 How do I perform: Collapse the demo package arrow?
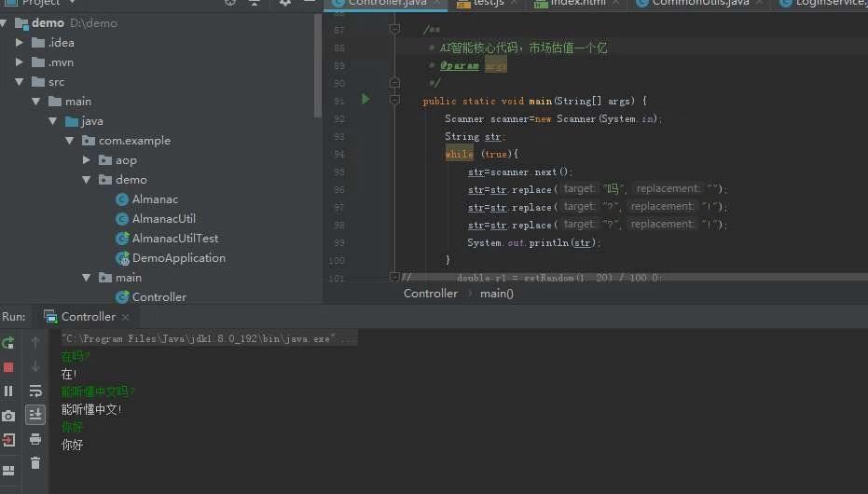coord(87,180)
